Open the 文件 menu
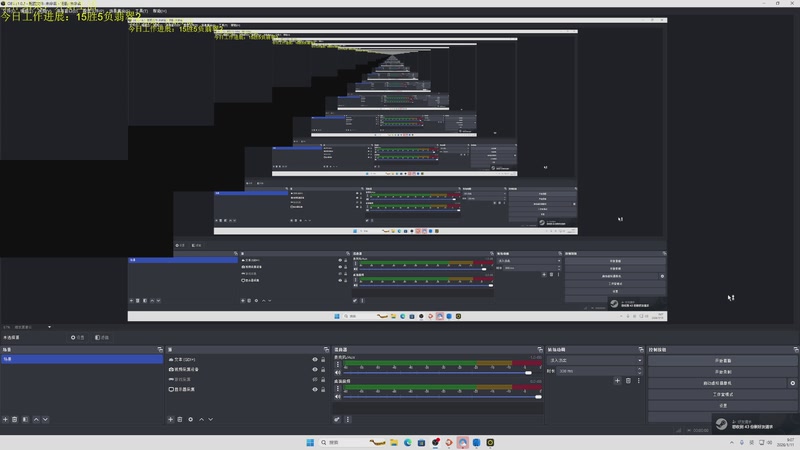 pos(9,11)
